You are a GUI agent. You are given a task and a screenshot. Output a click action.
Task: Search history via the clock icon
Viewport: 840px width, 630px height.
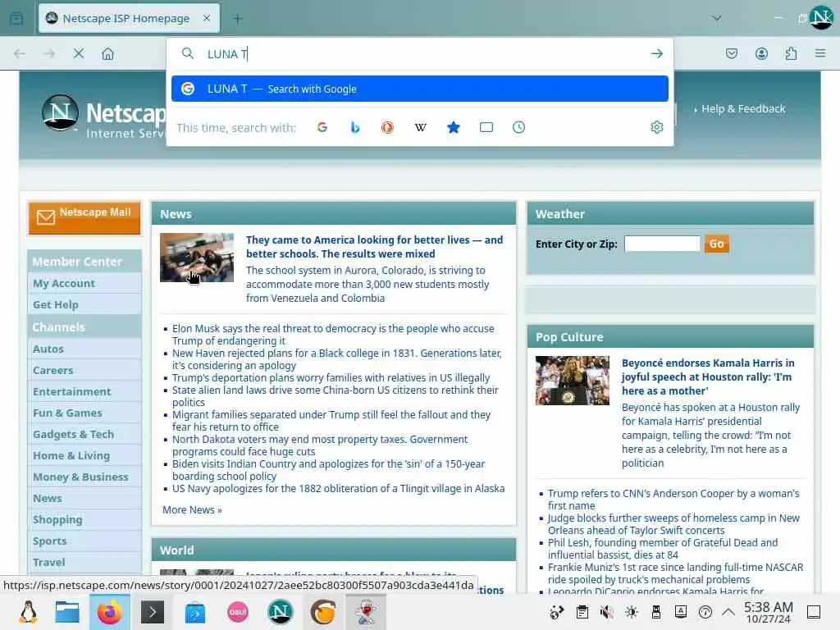pos(518,127)
